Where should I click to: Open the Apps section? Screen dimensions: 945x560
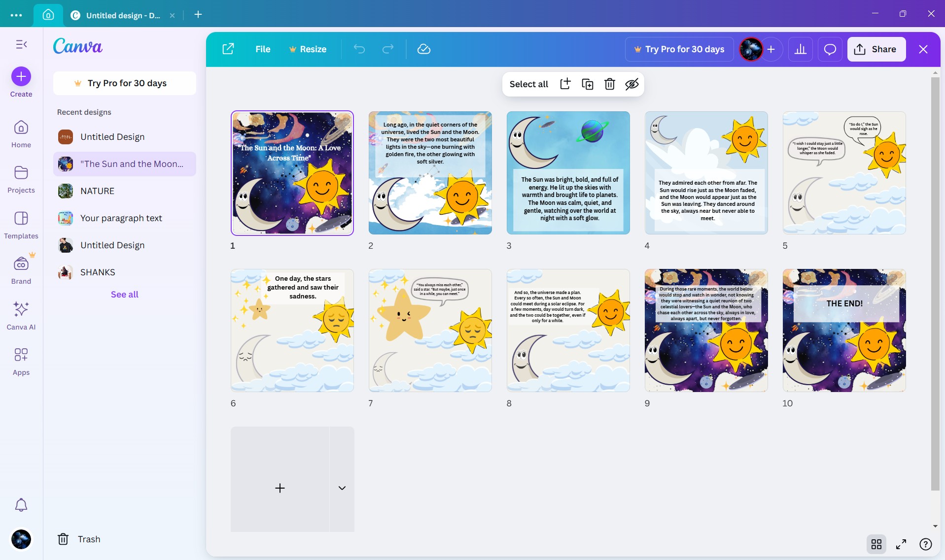[21, 362]
